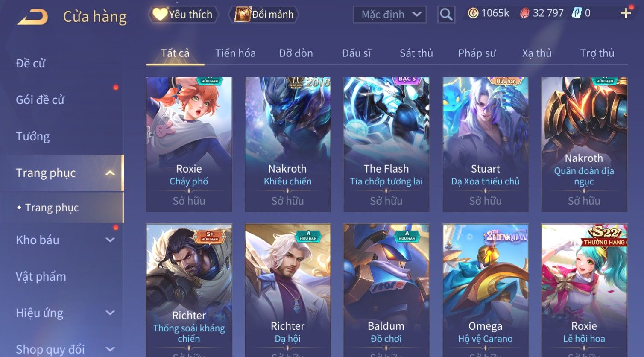
Task: Tap the gold coin currency icon
Action: click(x=473, y=13)
